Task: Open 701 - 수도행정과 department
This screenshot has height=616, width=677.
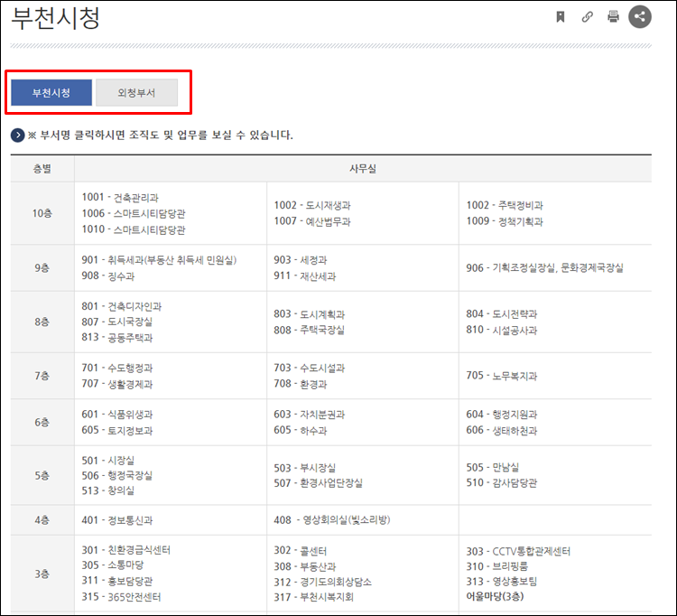Action: click(117, 368)
